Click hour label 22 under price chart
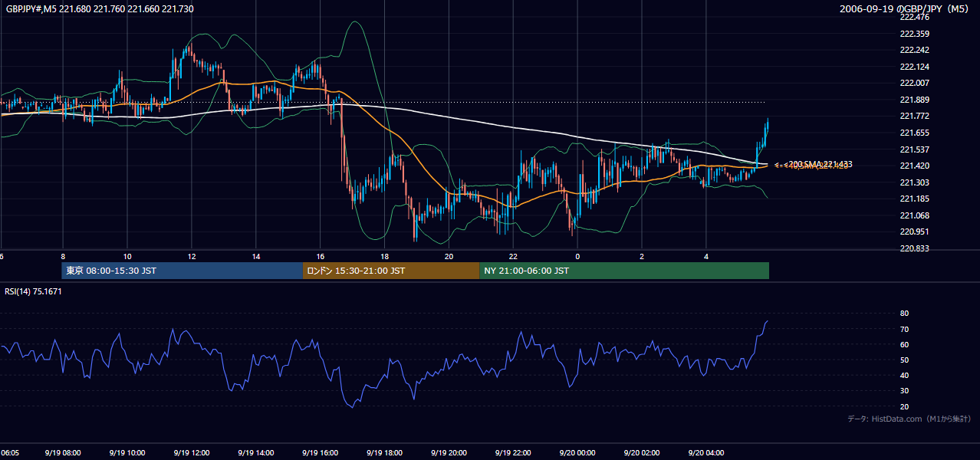The height and width of the screenshot is (460, 980). point(514,257)
